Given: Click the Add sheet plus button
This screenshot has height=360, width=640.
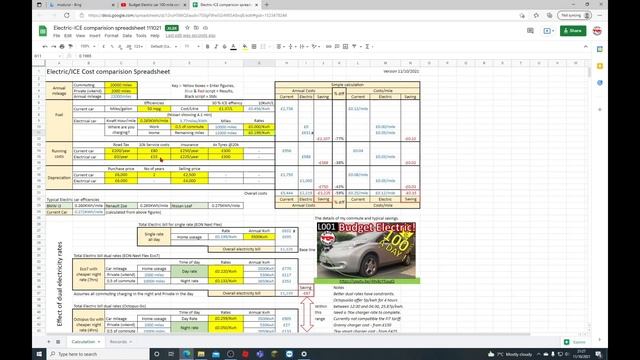Looking at the screenshot, I should (x=49, y=342).
